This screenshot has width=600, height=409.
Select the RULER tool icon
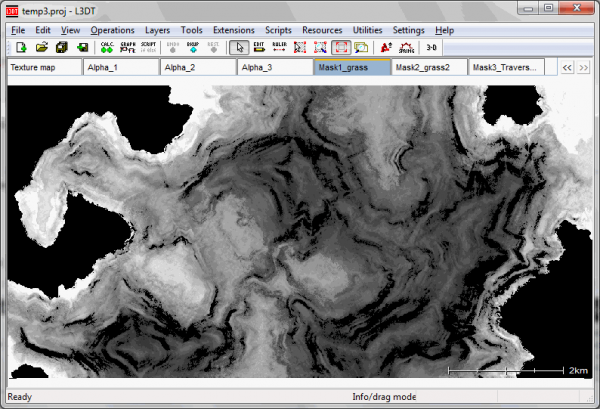tap(279, 47)
